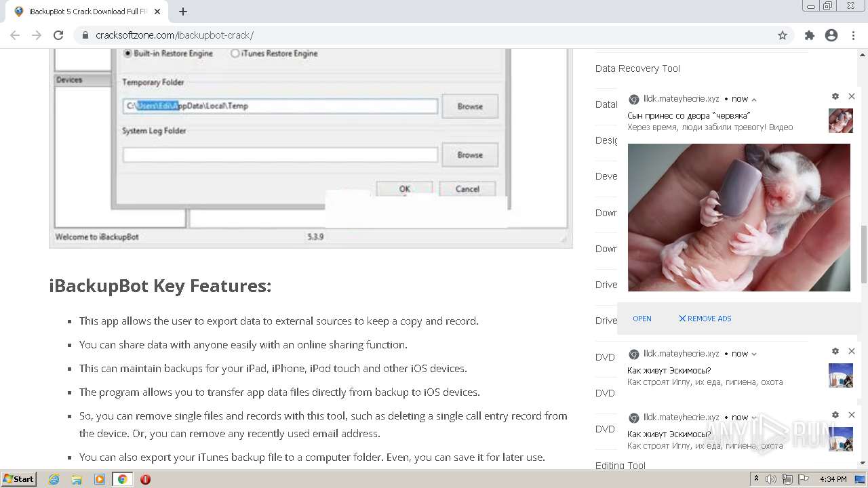Collapse the expanded червяка notification chevron
The image size is (868, 488).
[x=754, y=100]
